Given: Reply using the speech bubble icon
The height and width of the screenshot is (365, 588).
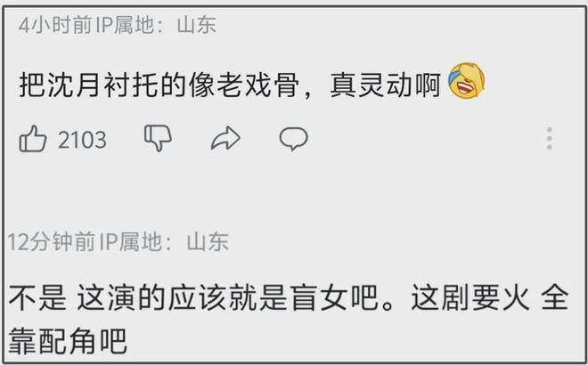Looking at the screenshot, I should coord(294,139).
